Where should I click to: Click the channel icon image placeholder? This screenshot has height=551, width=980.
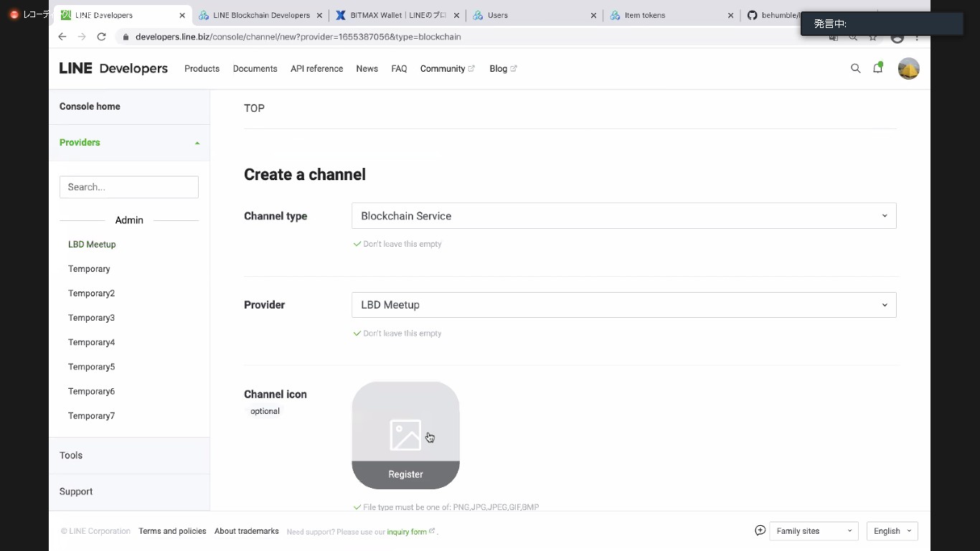[x=405, y=423]
